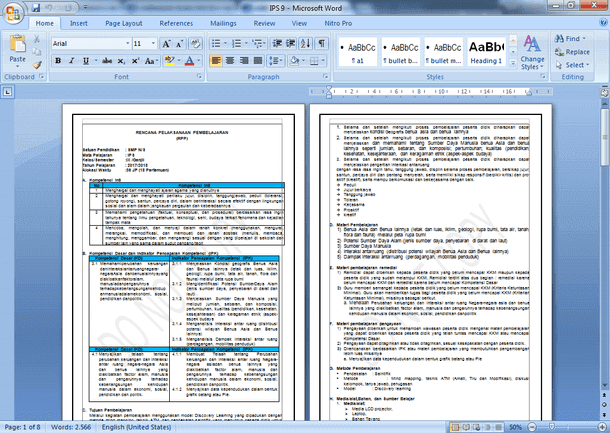Decrease paragraph indent

pyautogui.click(x=277, y=44)
